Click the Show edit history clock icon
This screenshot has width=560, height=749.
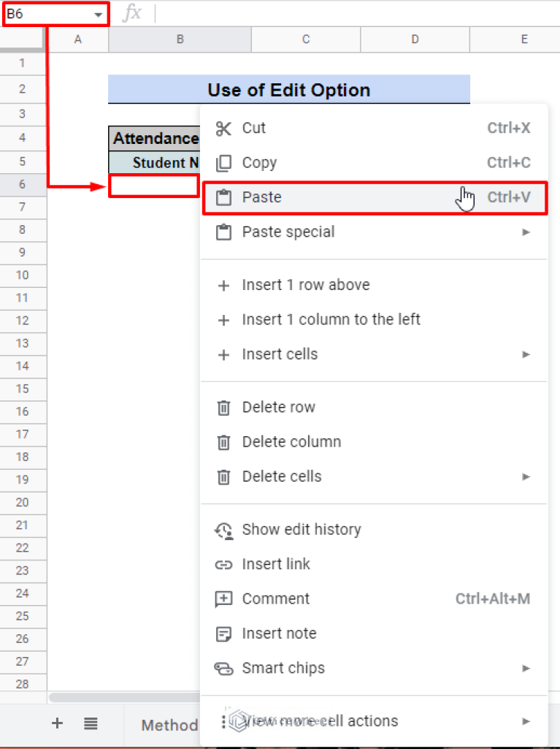pos(223,529)
